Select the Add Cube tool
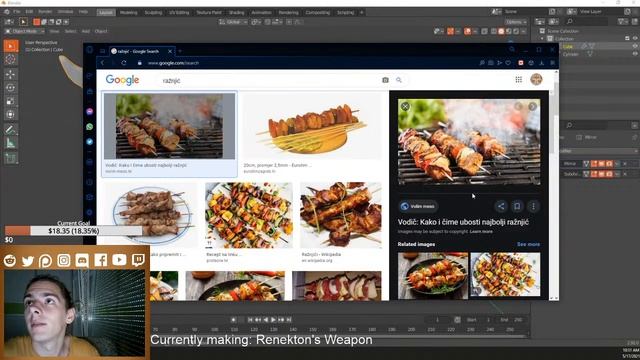 (11, 158)
